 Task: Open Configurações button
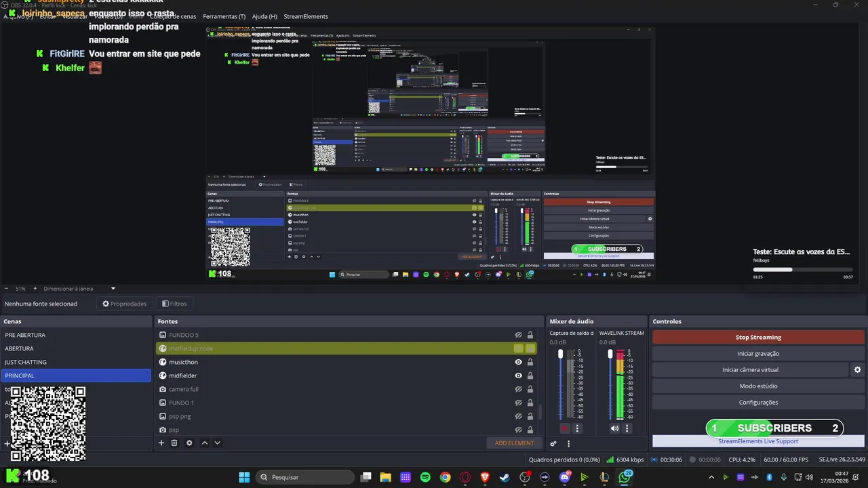coord(758,402)
